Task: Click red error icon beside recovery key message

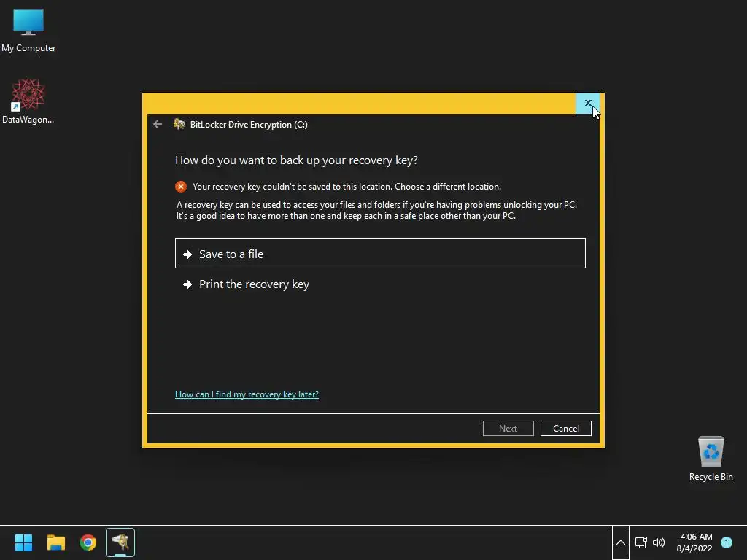Action: (181, 187)
